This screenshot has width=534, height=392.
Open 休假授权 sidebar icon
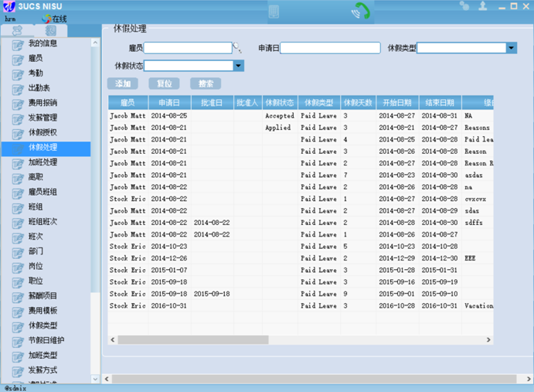[x=18, y=134]
